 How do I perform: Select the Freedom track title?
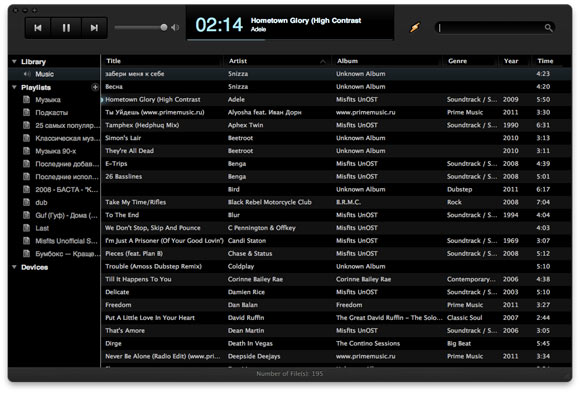tap(118, 305)
